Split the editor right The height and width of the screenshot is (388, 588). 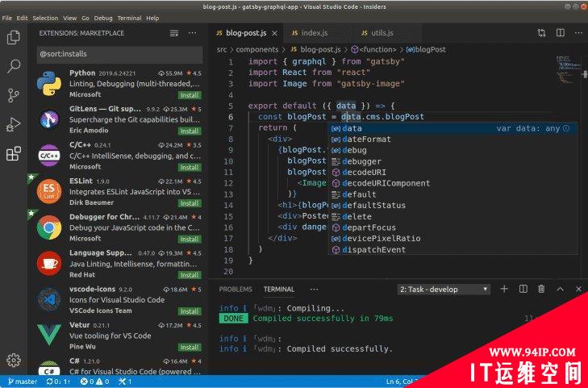pyautogui.click(x=561, y=33)
